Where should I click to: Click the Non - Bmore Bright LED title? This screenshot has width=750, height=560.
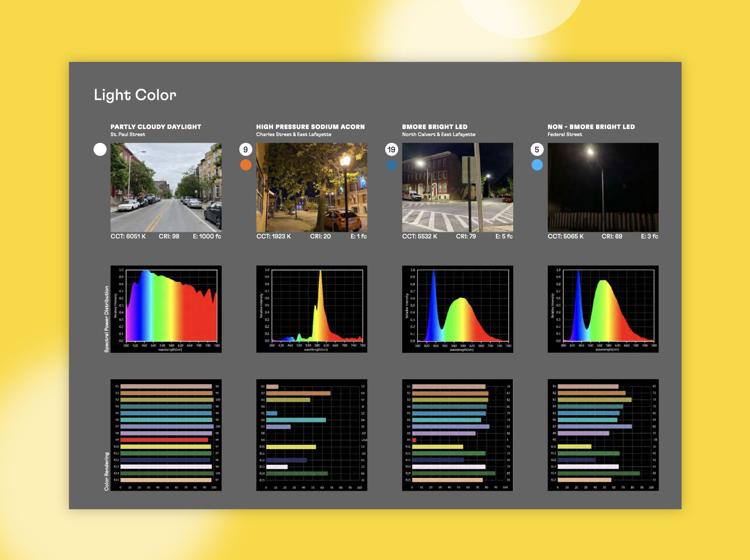click(591, 127)
